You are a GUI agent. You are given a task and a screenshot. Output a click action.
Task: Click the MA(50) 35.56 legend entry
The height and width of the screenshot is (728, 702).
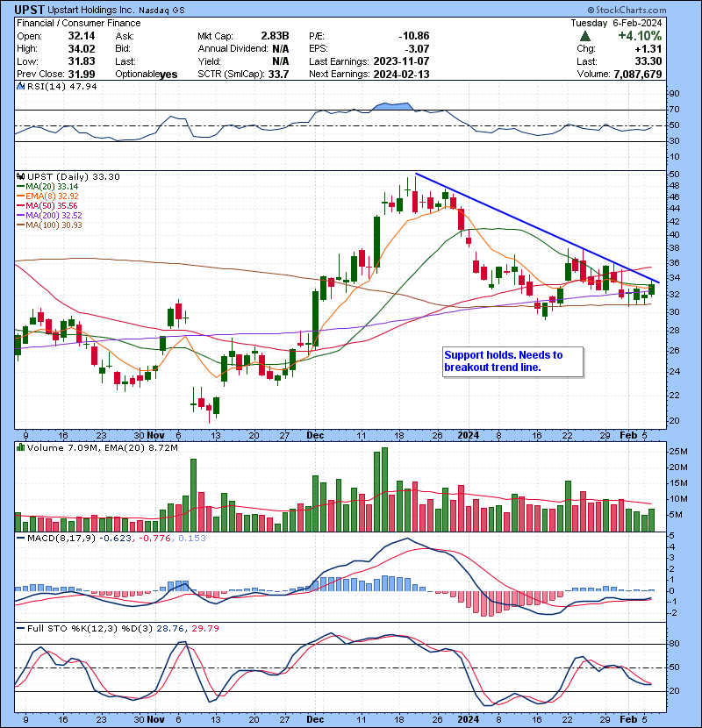click(x=47, y=205)
